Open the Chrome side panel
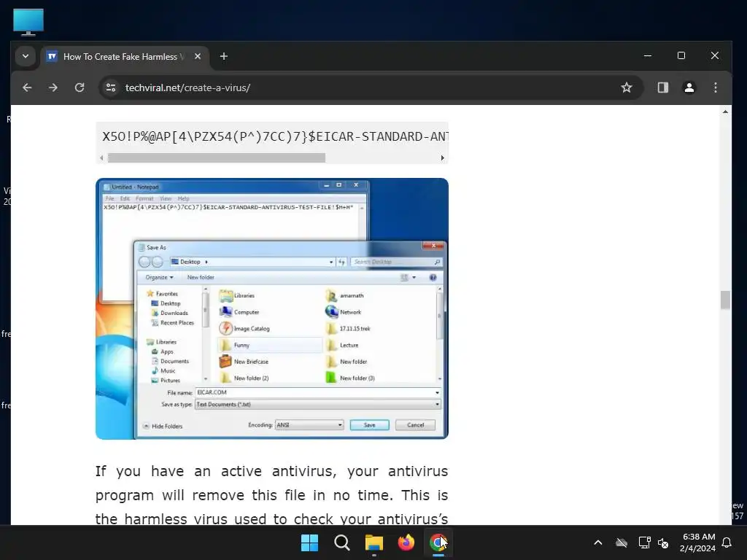Image resolution: width=747 pixels, height=560 pixels. click(662, 87)
